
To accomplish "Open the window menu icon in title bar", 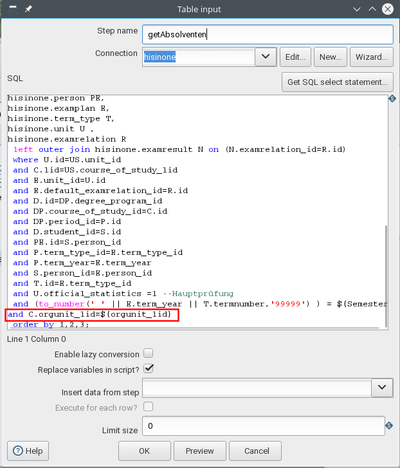I will point(13,9).
